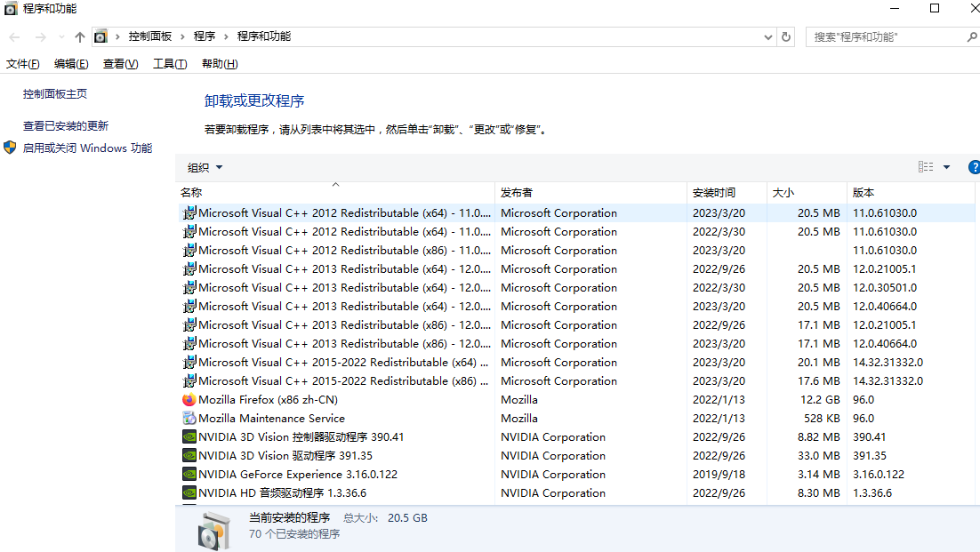Click the change view layout icon

coord(926,167)
